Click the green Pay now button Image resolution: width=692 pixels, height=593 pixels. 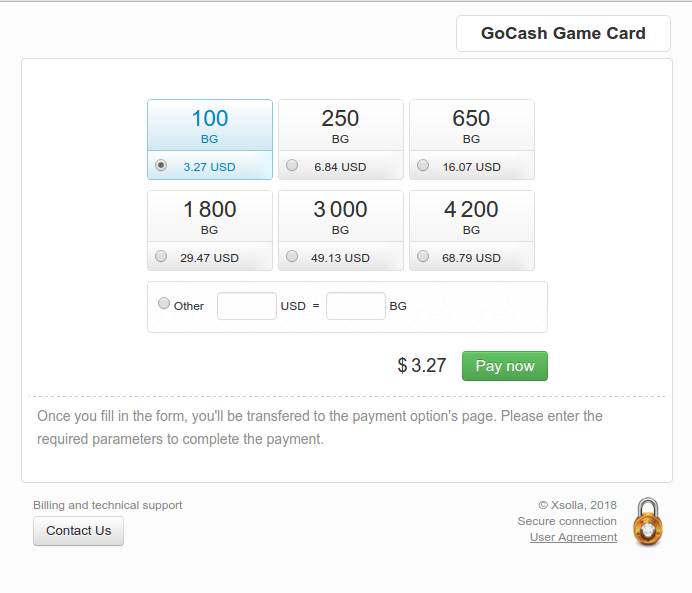(x=505, y=366)
